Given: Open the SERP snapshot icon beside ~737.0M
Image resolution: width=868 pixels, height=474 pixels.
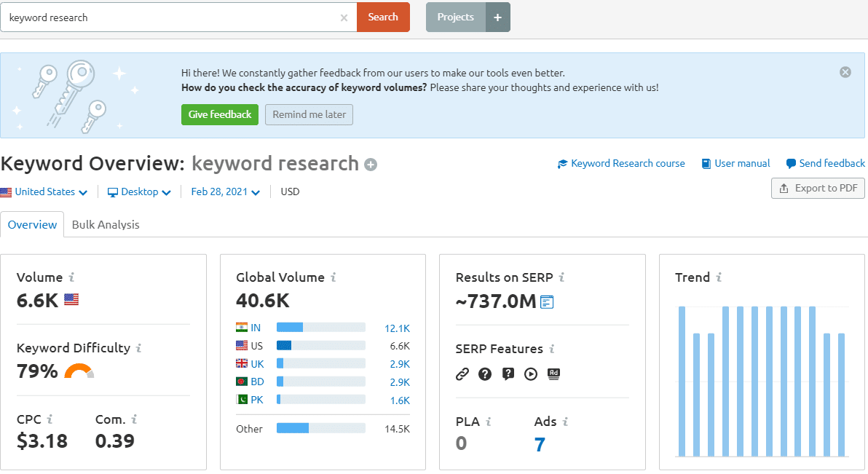Looking at the screenshot, I should [x=547, y=301].
